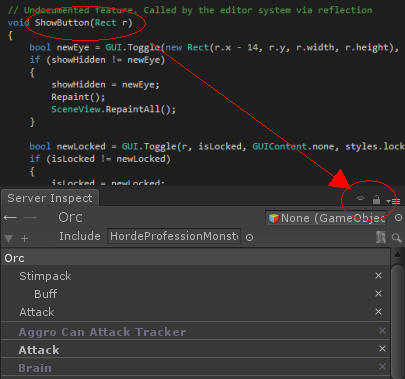Remove Stimpack with its X icon
The width and height of the screenshot is (405, 379).
tap(378, 276)
